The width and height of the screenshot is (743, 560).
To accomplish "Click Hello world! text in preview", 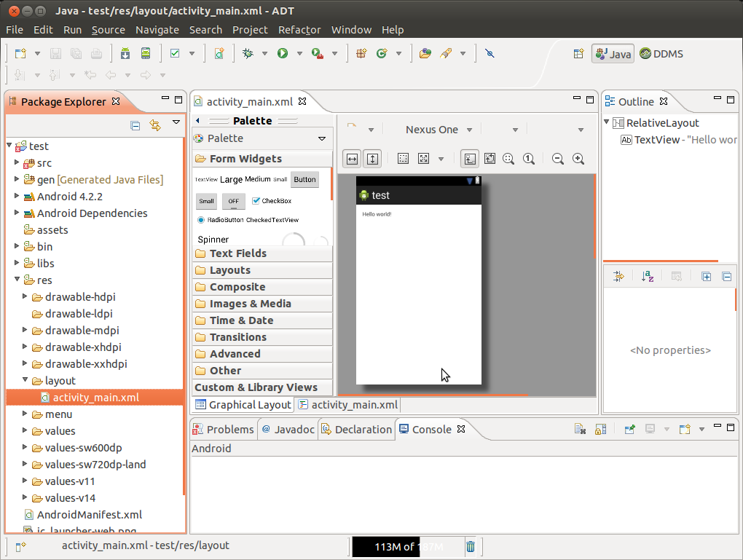I will click(377, 214).
